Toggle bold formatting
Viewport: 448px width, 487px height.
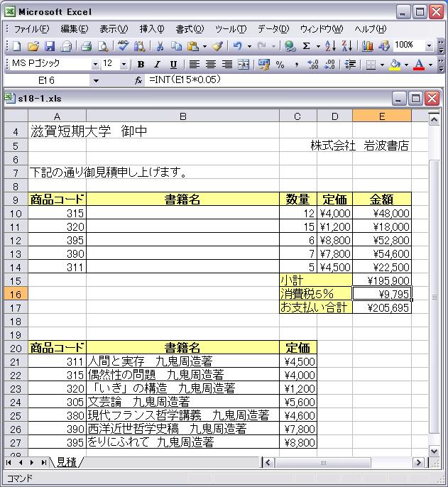click(141, 65)
